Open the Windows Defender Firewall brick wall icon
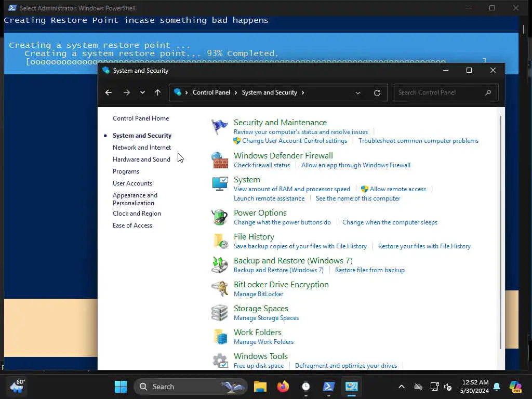Image resolution: width=532 pixels, height=399 pixels. (220, 160)
